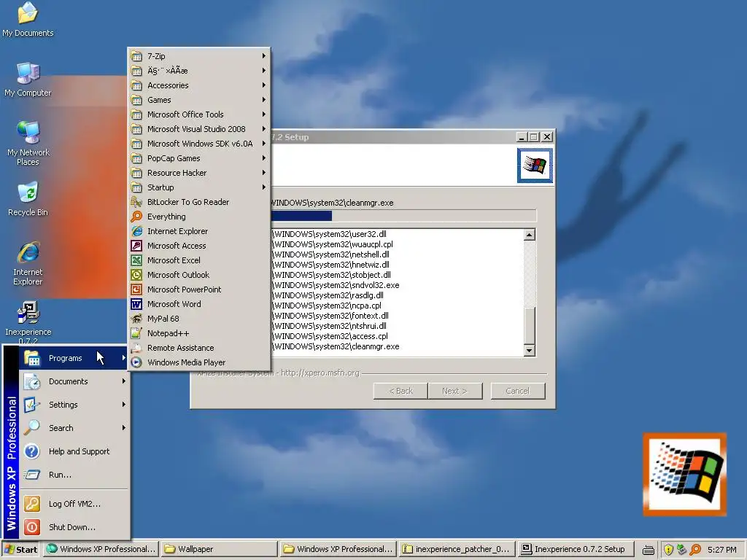Launch Microsoft Word from Programs menu
The height and width of the screenshot is (560, 747).
click(x=199, y=304)
